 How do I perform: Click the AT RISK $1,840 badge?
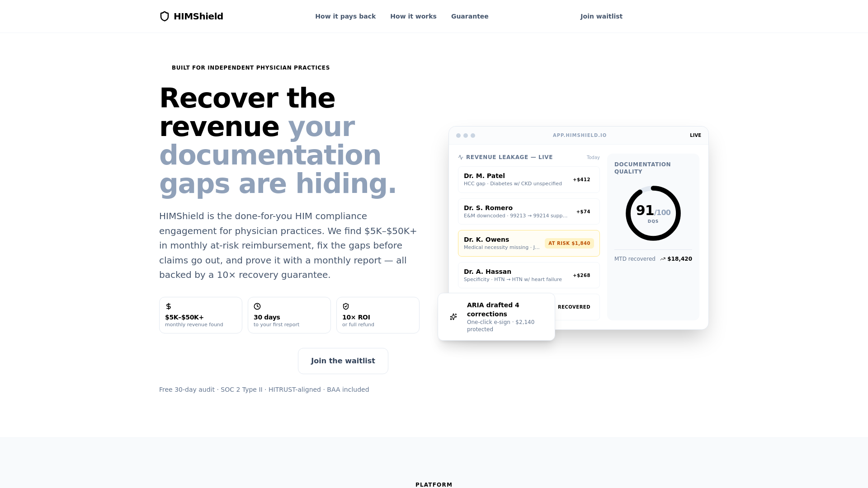(x=569, y=243)
